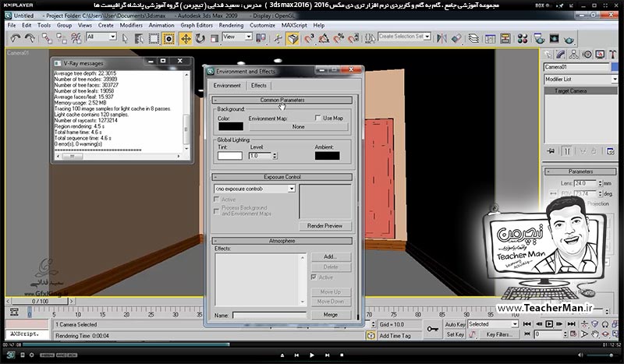Choose the Rectangular Selection Region tool
Image resolution: width=624 pixels, height=364 pixels.
154,39
